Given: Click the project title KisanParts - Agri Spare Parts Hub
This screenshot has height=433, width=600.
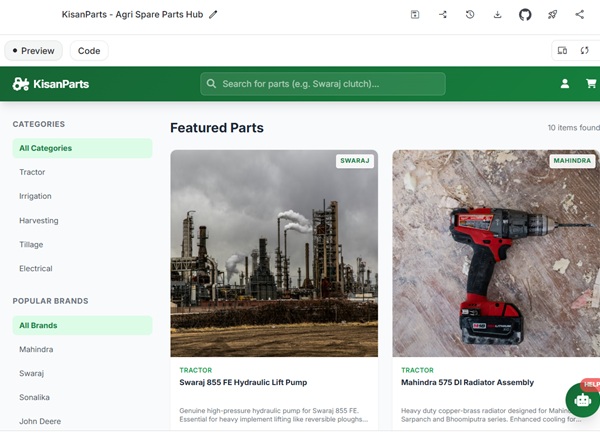Looking at the screenshot, I should click(x=132, y=15).
